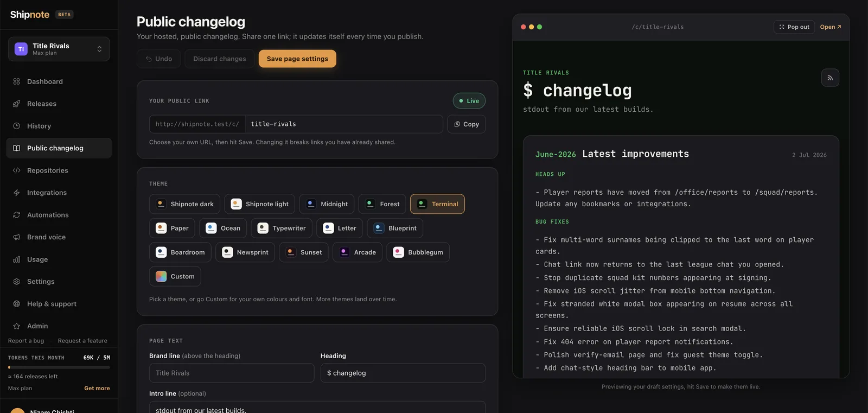Click the tokens this month progress bar
868x413 pixels.
pos(59,367)
